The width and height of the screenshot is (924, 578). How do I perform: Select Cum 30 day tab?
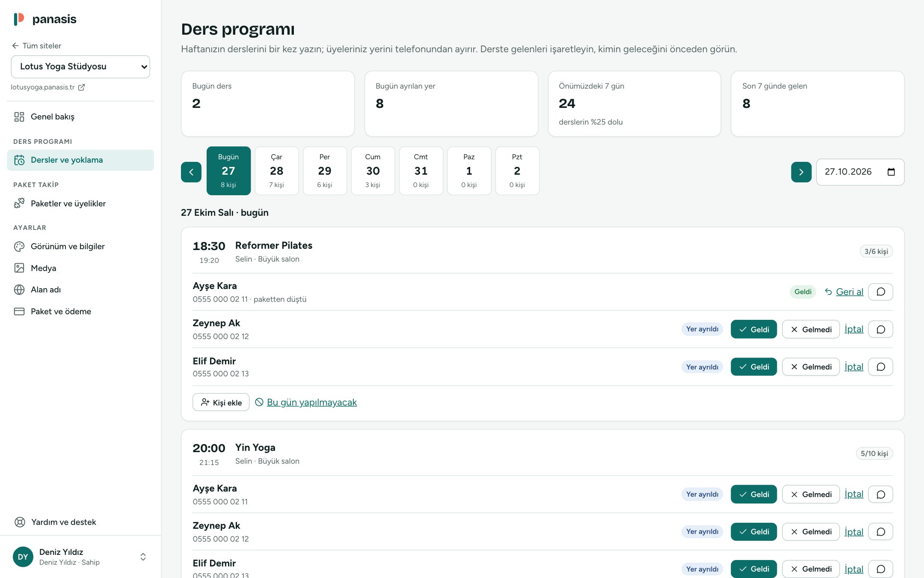(373, 171)
